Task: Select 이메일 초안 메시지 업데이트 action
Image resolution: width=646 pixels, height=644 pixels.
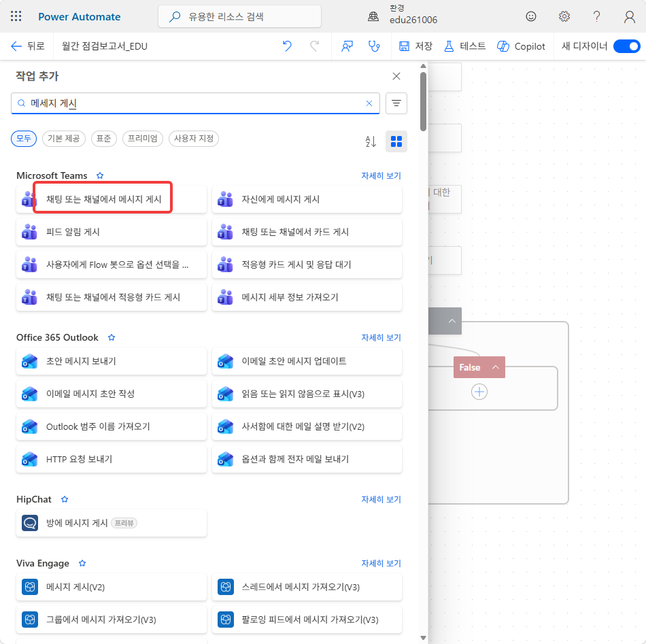Action: pos(307,361)
